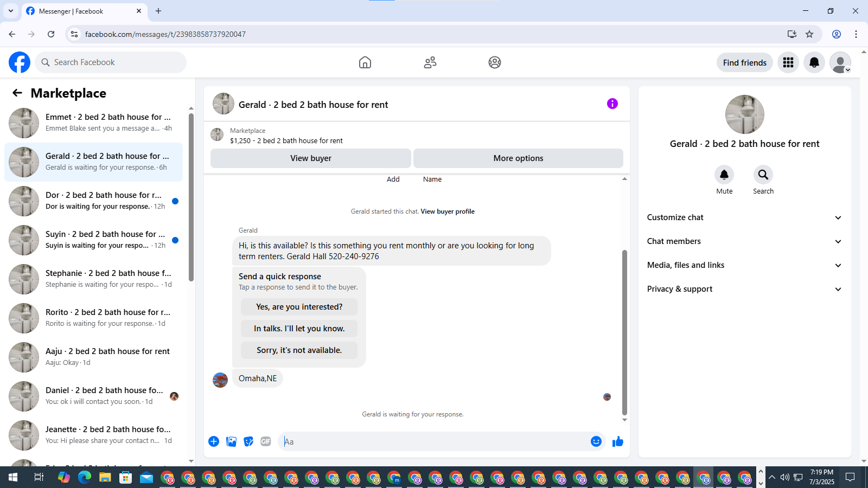Attach a photo file to message
This screenshot has width=868, height=488.
tap(232, 441)
